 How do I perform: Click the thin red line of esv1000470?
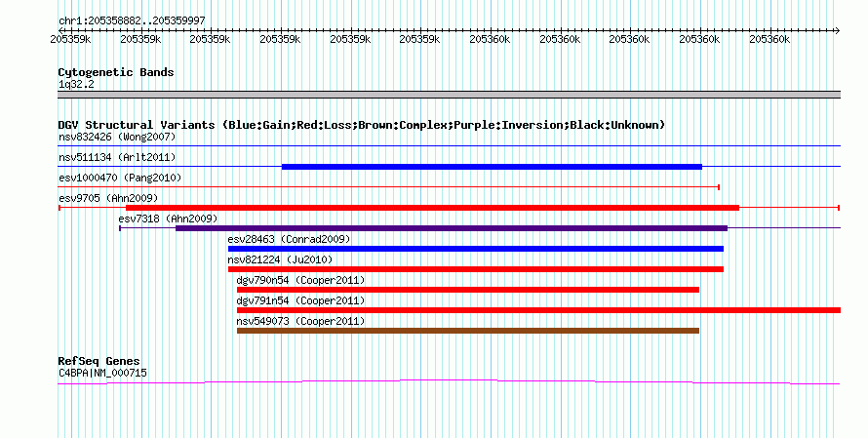[x=388, y=187]
